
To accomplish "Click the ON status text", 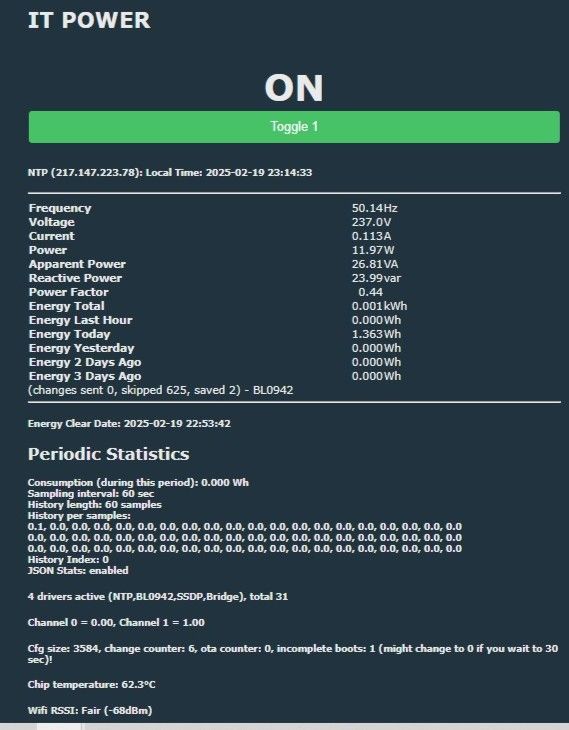I will point(294,88).
